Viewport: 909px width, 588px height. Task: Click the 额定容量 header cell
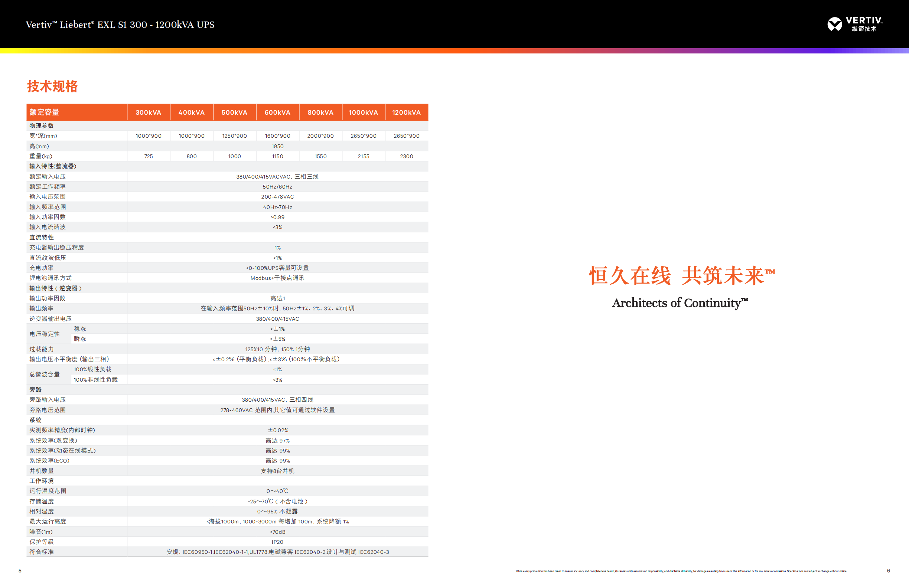77,112
